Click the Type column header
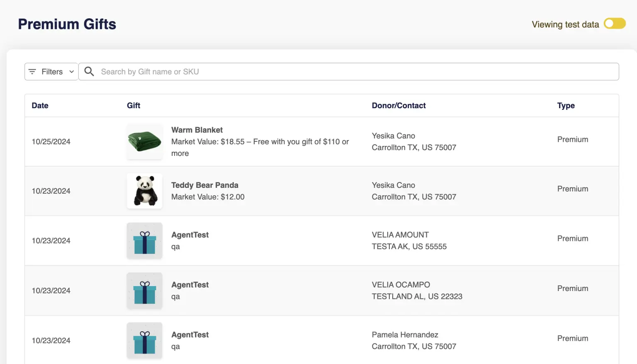The image size is (637, 364). (566, 106)
